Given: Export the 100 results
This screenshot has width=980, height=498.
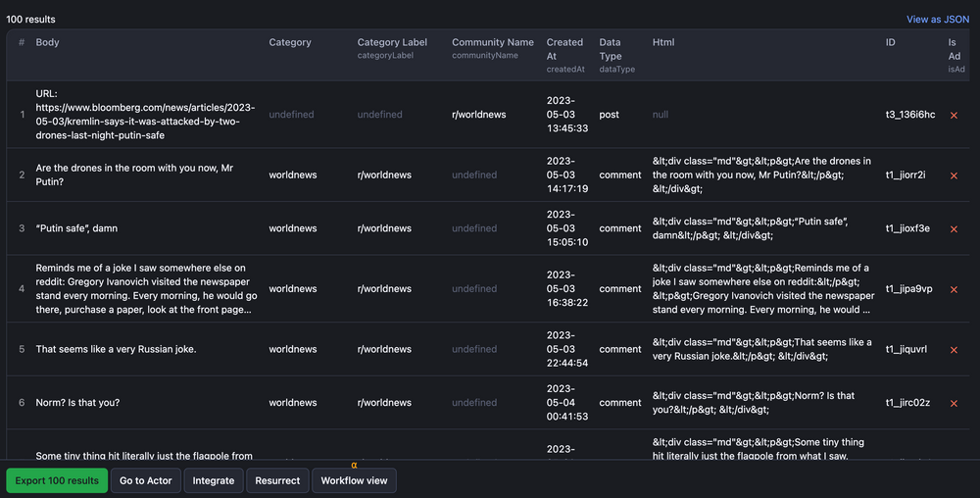Looking at the screenshot, I should (x=57, y=480).
